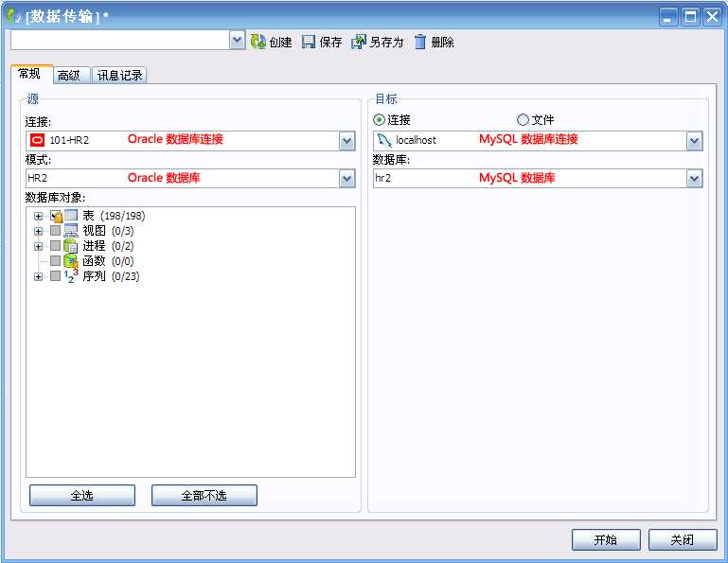Select the 进程 (0/2) tree row label

coord(108,246)
